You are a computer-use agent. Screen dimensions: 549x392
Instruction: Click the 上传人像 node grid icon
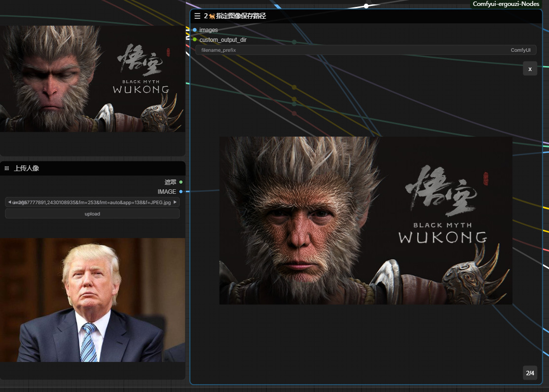[6, 168]
